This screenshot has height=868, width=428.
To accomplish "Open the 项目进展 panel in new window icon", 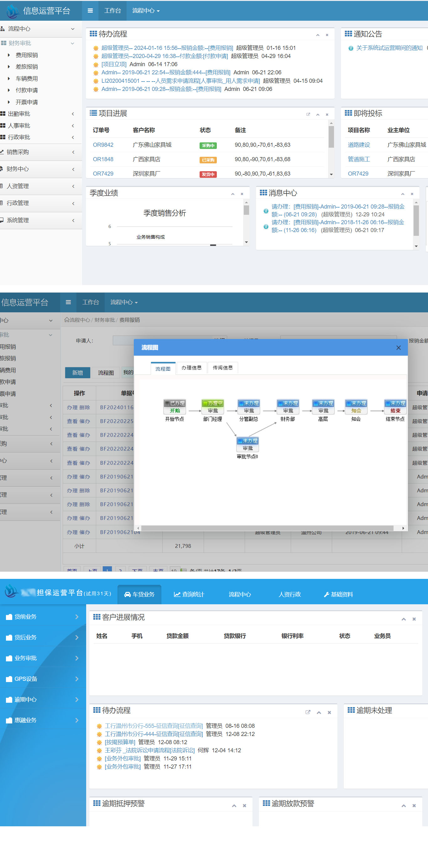I will 308,114.
